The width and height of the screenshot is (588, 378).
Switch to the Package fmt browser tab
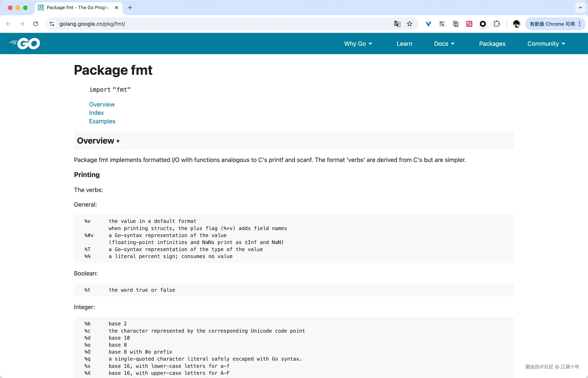point(76,8)
